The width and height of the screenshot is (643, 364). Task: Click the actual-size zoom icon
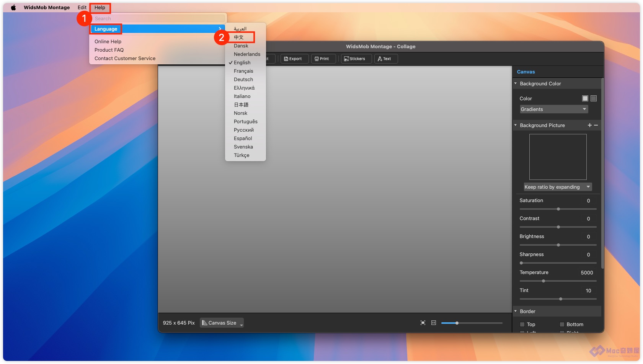434,323
